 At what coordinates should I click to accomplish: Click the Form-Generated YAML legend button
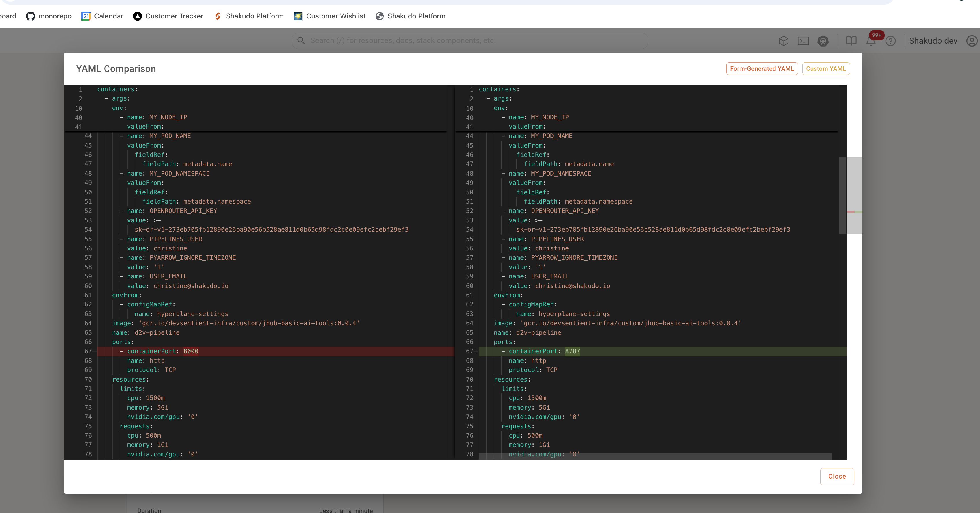pos(762,68)
